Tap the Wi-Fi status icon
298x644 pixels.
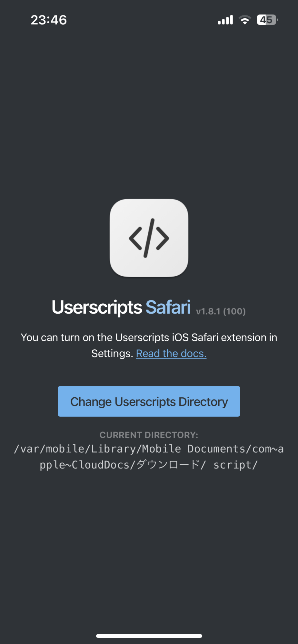(x=245, y=20)
